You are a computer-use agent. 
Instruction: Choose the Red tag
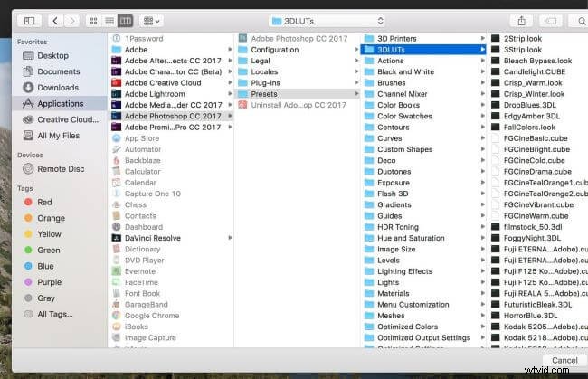click(x=44, y=203)
